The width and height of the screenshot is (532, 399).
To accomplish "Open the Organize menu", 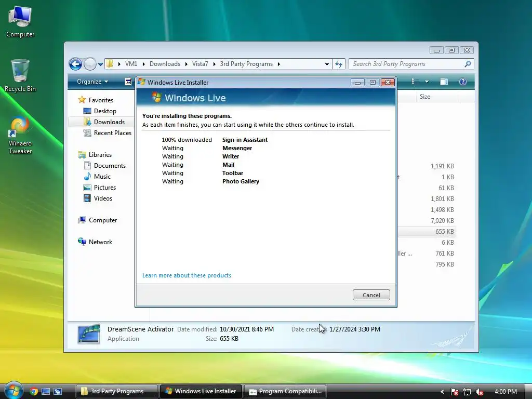I will (x=92, y=82).
